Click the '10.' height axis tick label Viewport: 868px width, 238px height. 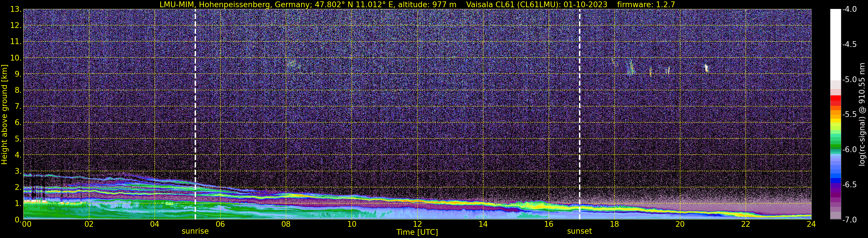coord(16,58)
